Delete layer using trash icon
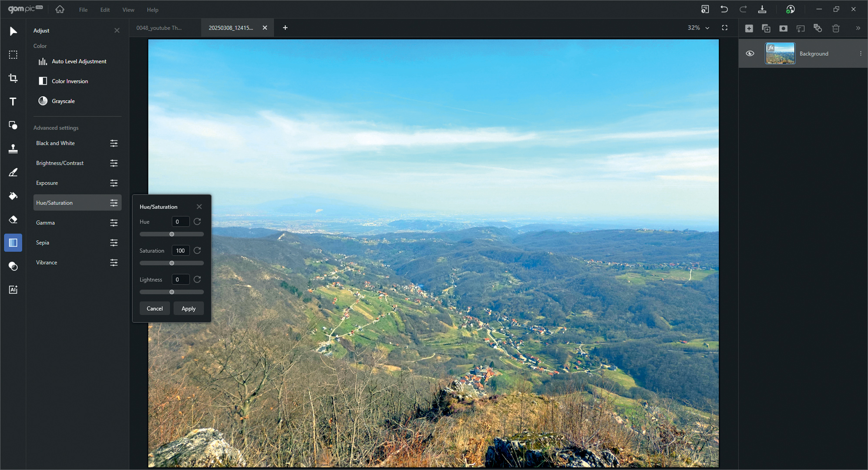Screen dimensions: 868x470 (836, 28)
